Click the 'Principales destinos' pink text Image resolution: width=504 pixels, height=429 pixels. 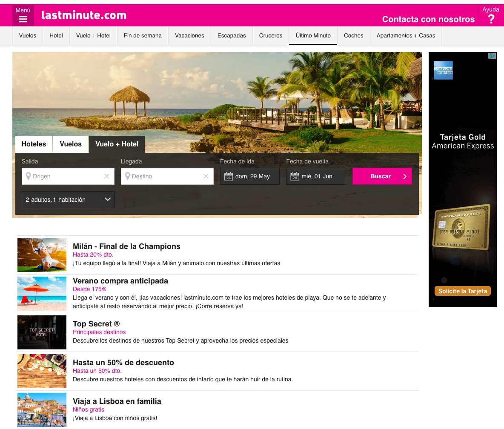click(x=99, y=332)
